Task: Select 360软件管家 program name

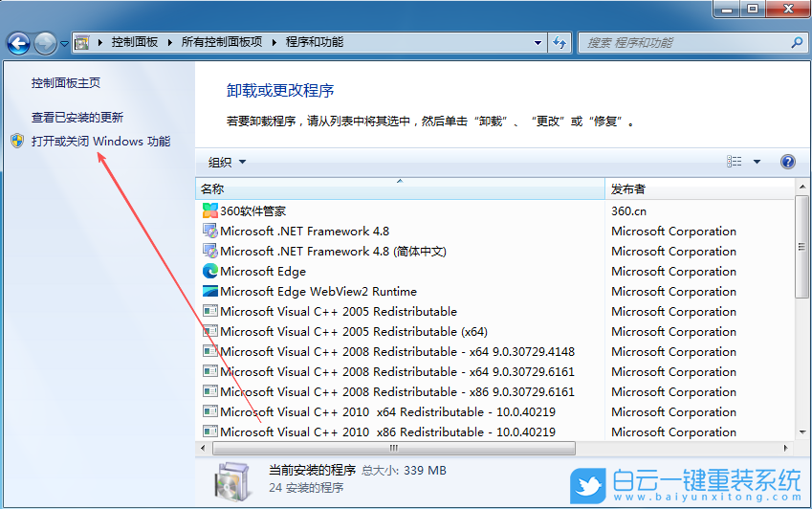Action: (x=252, y=211)
